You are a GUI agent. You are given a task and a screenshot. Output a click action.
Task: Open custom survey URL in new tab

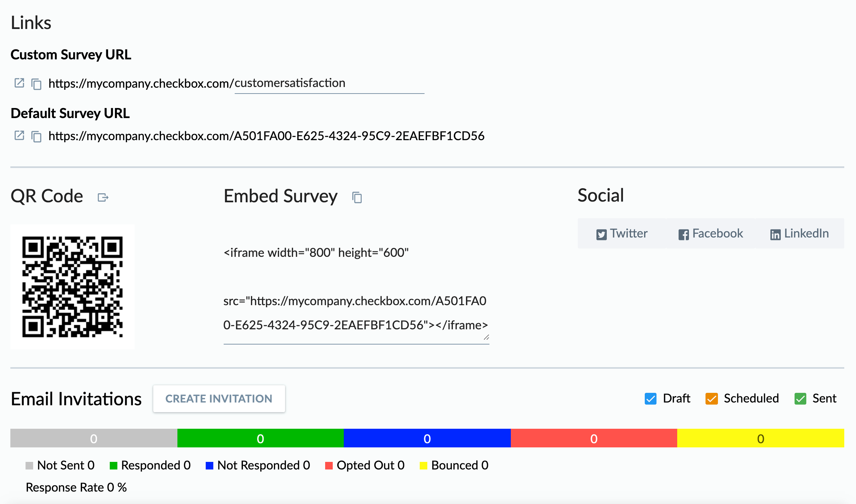19,83
